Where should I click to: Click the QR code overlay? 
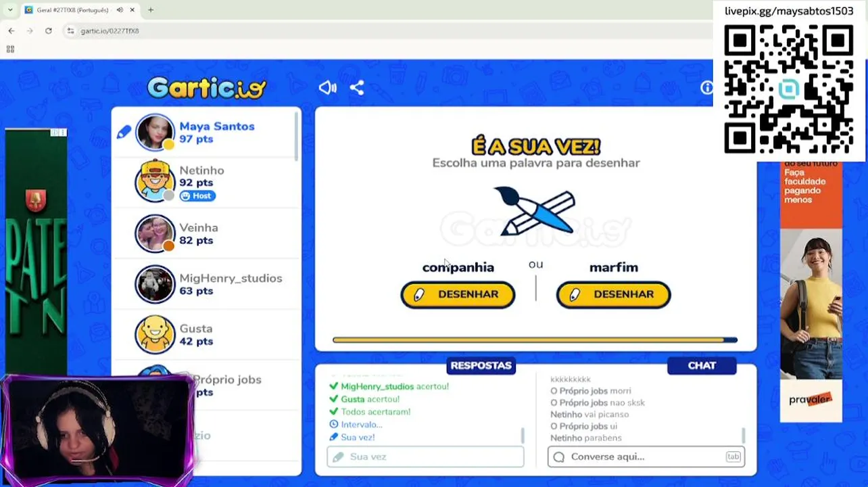789,89
